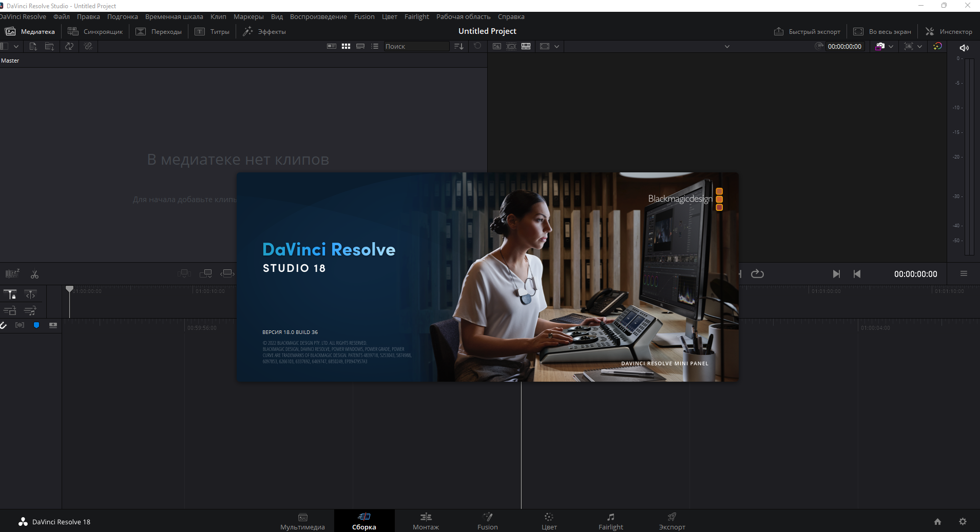Toggle timeline snapping magnet
Viewport: 980px width, 532px height.
[x=3, y=325]
